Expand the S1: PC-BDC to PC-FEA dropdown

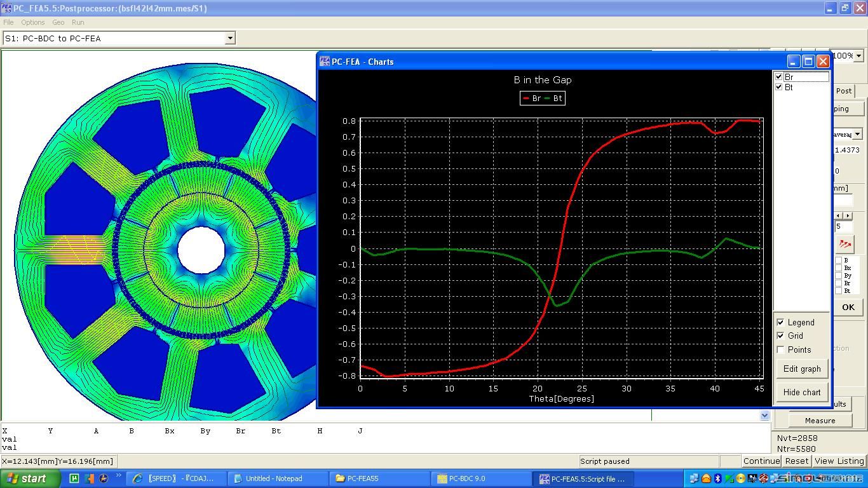[230, 38]
